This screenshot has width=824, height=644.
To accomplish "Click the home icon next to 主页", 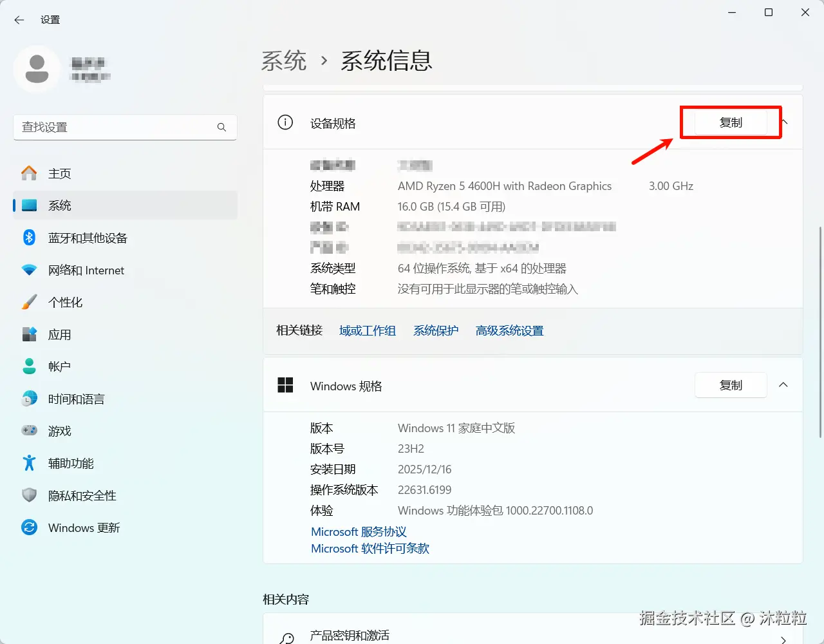I will [29, 173].
